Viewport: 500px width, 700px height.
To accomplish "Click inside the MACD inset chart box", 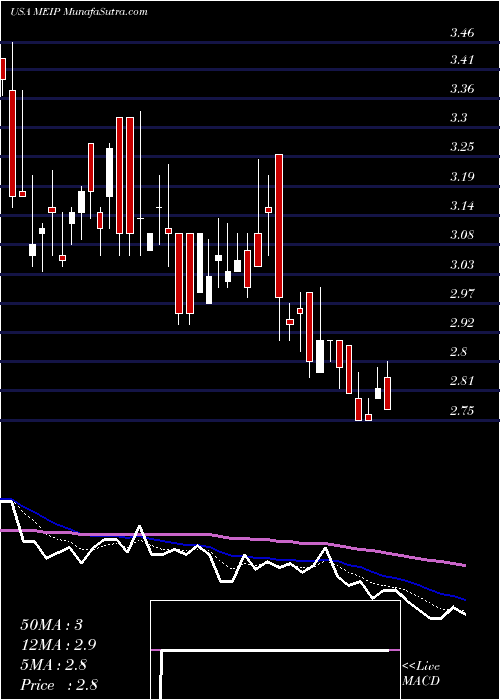I will click(x=275, y=650).
